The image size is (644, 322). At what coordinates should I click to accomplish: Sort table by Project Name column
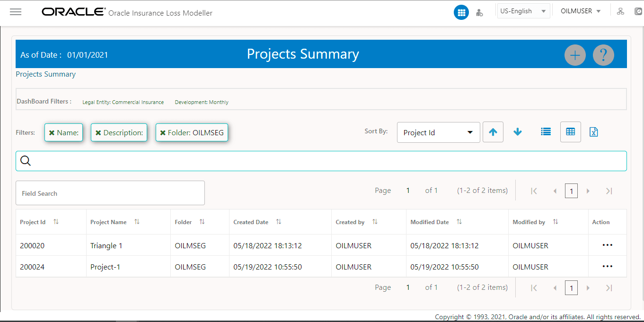point(137,222)
